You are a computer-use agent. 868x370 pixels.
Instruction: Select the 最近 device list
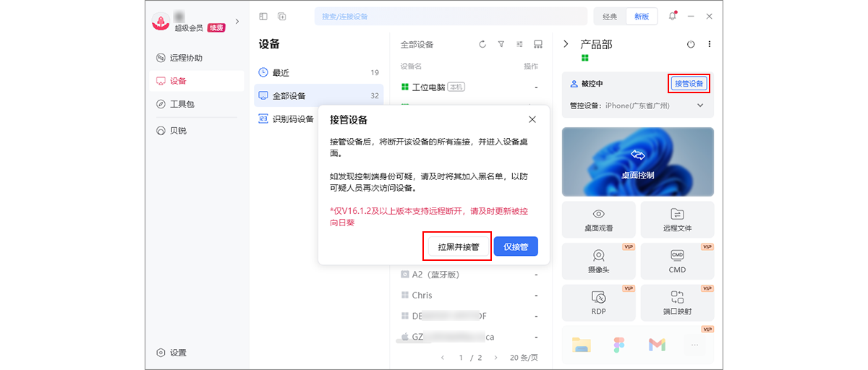coord(318,72)
